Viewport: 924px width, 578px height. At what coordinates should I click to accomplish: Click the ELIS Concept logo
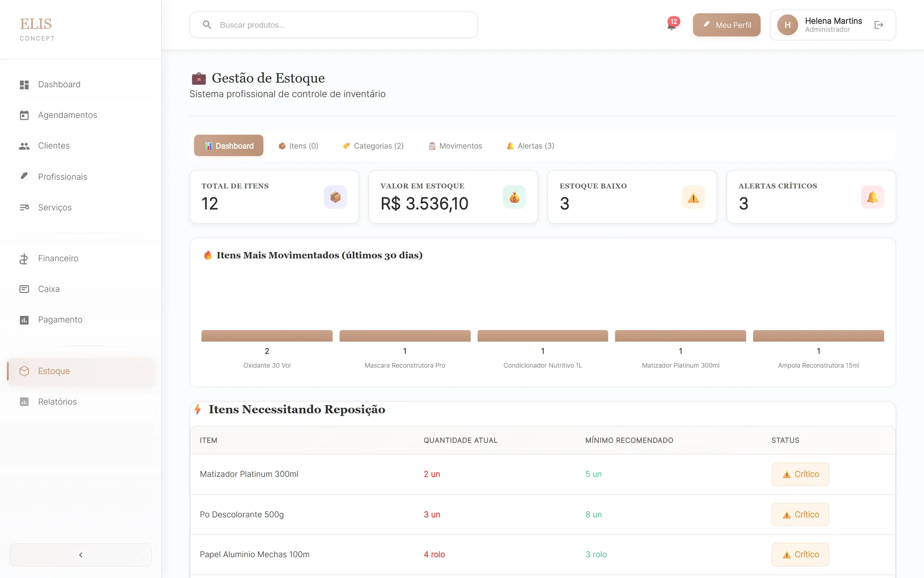pyautogui.click(x=37, y=29)
